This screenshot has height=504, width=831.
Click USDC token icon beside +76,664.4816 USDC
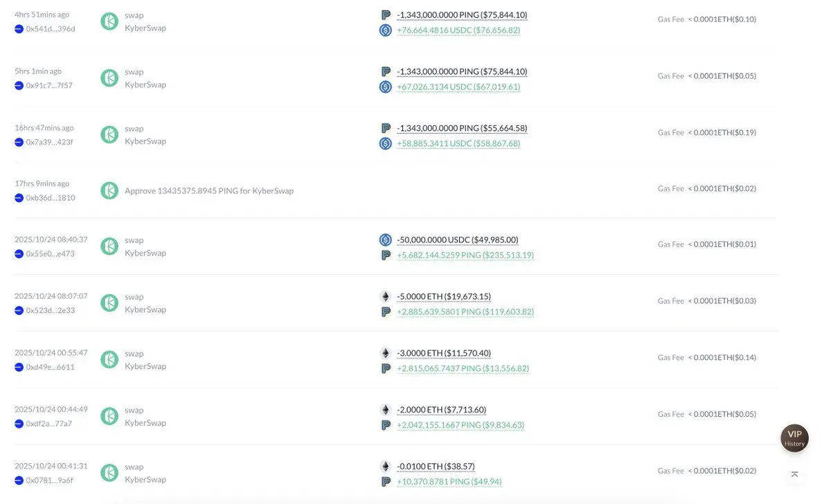pos(386,30)
